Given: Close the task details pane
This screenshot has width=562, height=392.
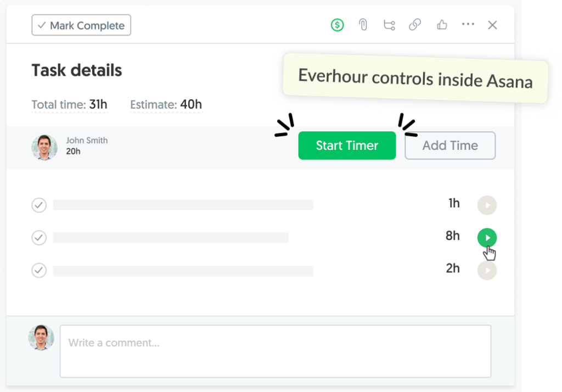Looking at the screenshot, I should [x=492, y=25].
